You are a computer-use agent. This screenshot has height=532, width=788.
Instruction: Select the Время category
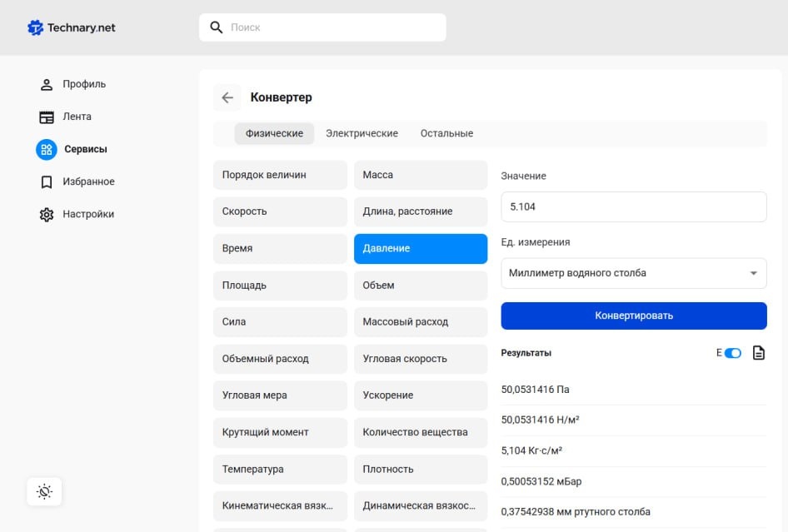coord(280,249)
